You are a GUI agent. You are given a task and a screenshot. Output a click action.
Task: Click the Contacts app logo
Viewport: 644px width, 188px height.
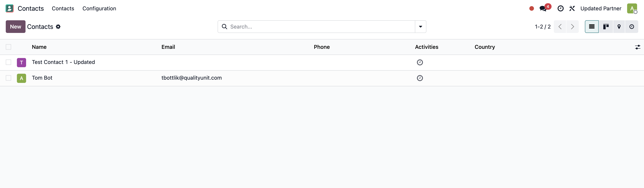coord(9,8)
